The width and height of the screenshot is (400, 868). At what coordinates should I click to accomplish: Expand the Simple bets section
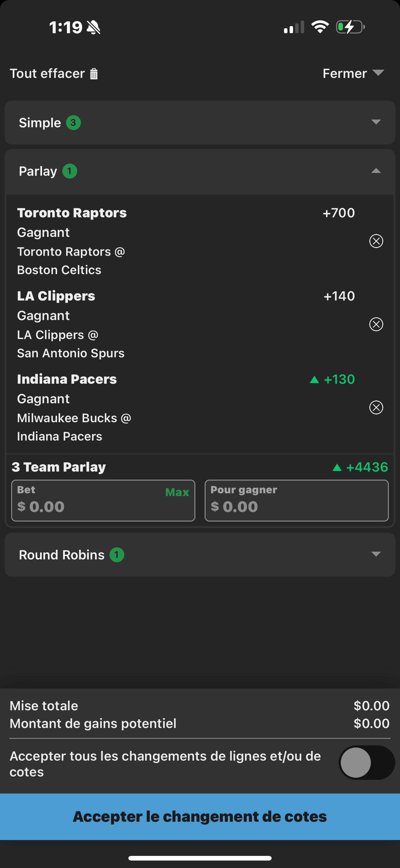pyautogui.click(x=376, y=122)
